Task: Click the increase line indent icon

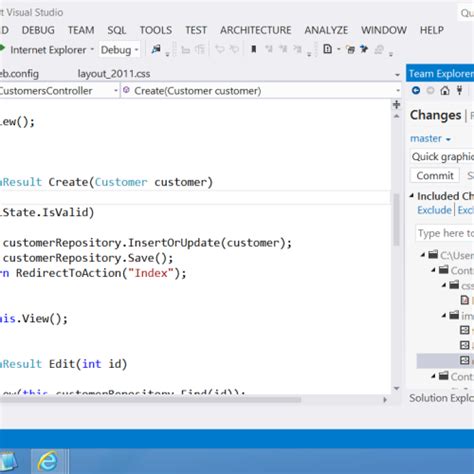Action: [199, 50]
